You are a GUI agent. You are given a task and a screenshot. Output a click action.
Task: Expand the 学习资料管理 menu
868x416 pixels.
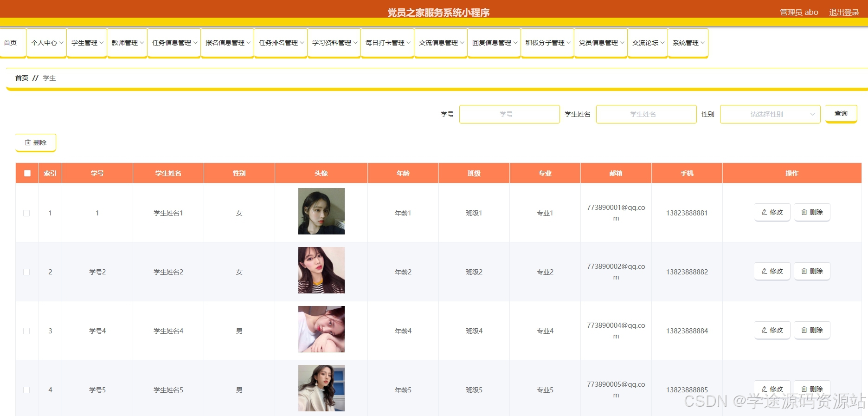tap(334, 43)
